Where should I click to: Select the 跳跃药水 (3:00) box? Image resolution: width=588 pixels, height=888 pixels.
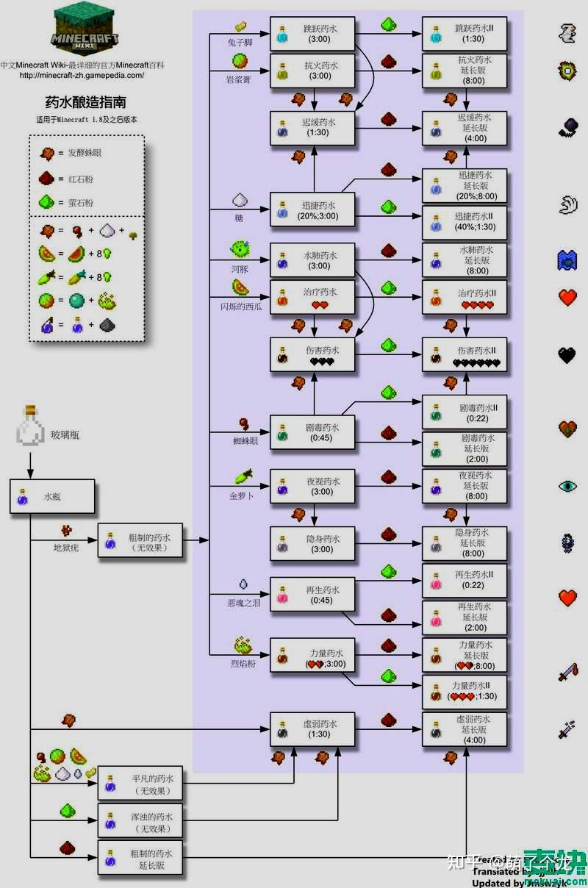[313, 33]
